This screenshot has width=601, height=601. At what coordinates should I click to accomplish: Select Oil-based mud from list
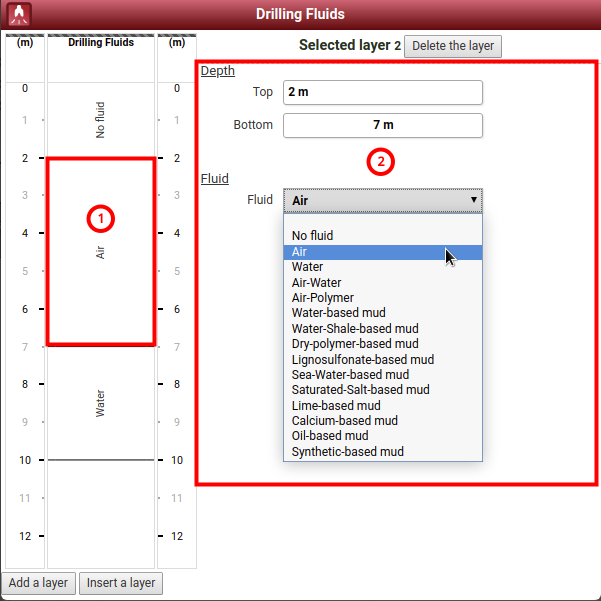pyautogui.click(x=330, y=436)
